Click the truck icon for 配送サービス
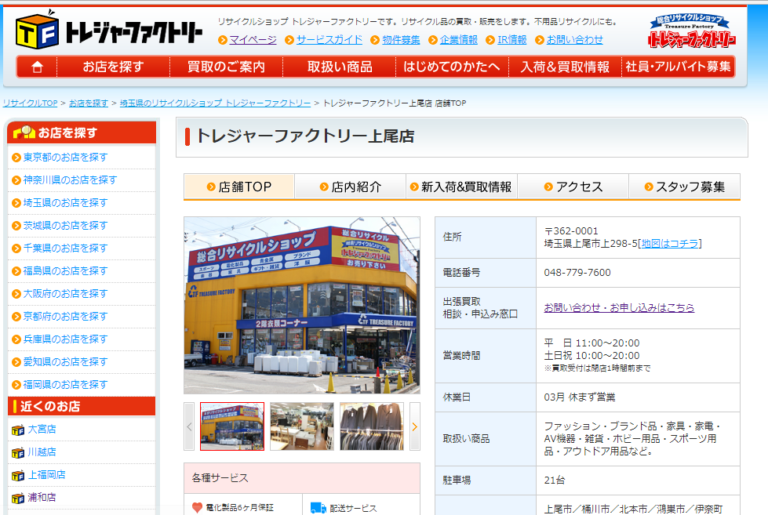This screenshot has width=768, height=515. [318, 508]
